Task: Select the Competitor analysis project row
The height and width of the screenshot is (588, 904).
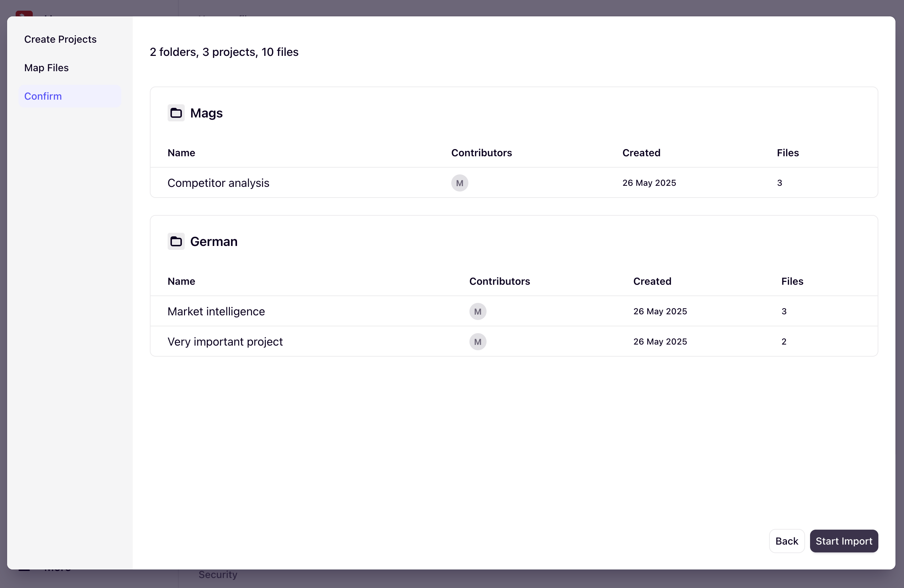Action: [x=218, y=183]
